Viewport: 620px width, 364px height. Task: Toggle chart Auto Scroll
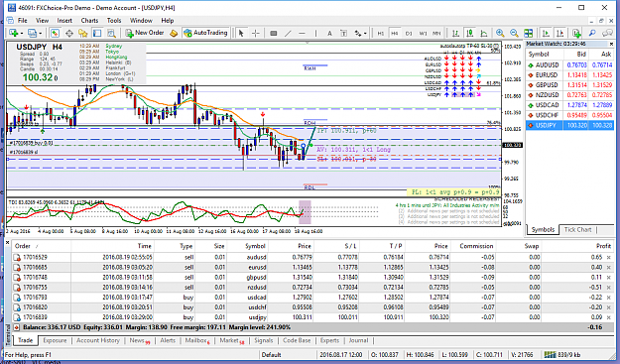tap(546, 33)
